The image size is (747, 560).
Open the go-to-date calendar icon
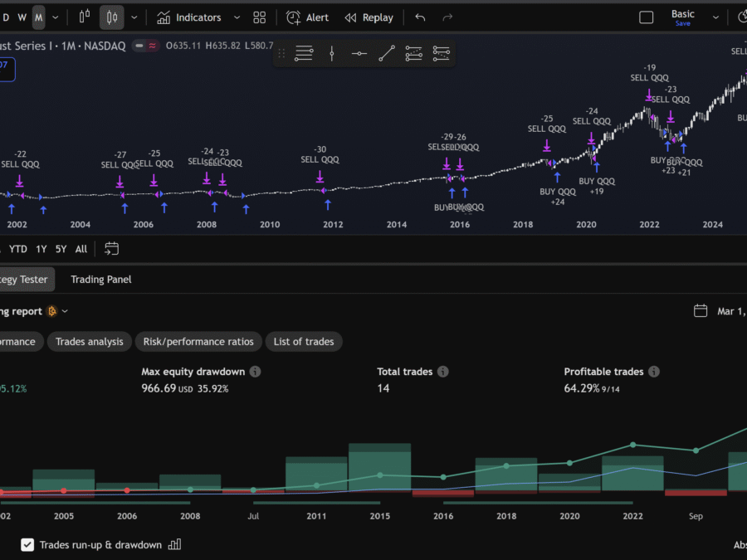click(112, 249)
